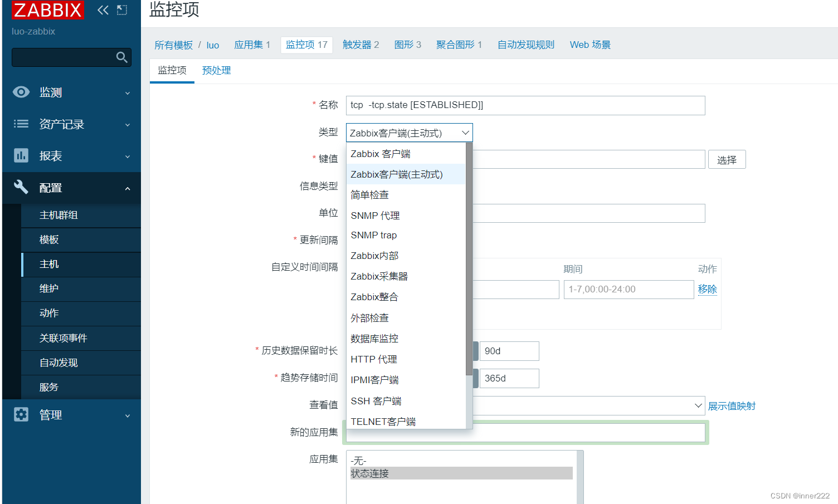The width and height of the screenshot is (838, 504).
Task: Open the 类型 dropdown combo box
Action: coord(410,133)
